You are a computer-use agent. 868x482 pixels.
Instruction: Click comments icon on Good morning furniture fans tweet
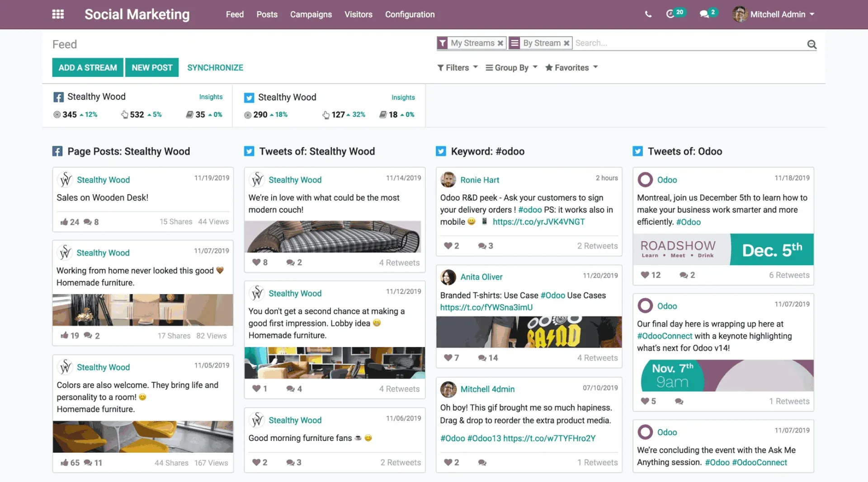[x=290, y=463]
